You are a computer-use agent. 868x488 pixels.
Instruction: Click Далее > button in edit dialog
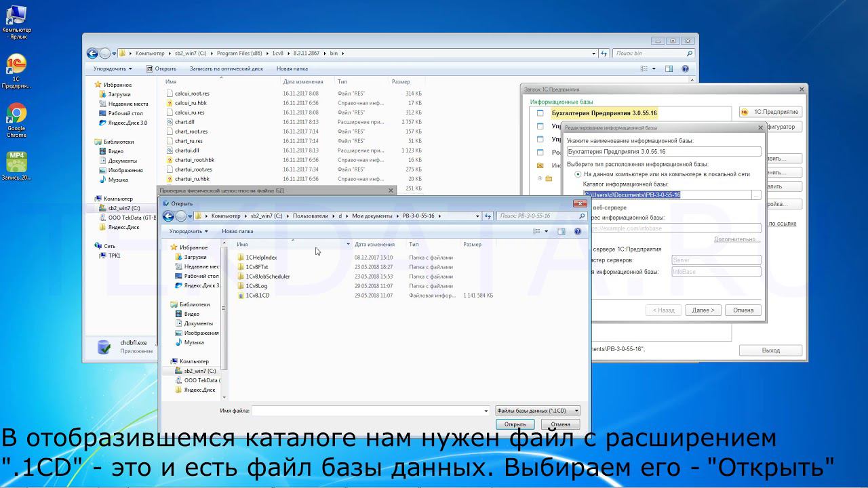[703, 310]
